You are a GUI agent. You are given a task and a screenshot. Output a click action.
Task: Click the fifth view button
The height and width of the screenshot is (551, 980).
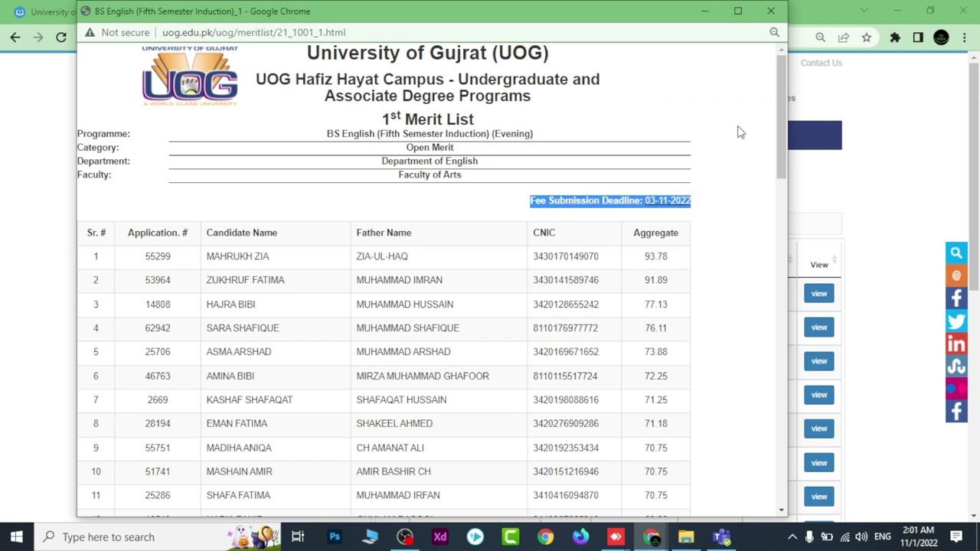pos(818,428)
